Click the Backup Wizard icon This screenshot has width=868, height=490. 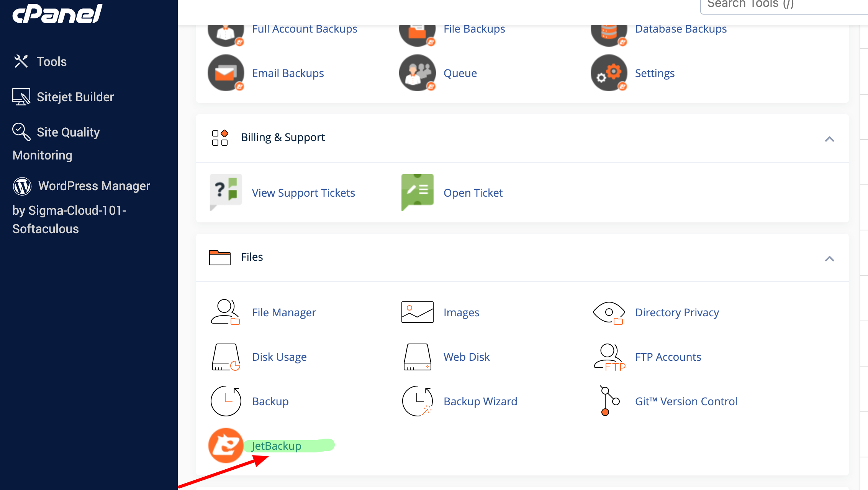point(418,401)
